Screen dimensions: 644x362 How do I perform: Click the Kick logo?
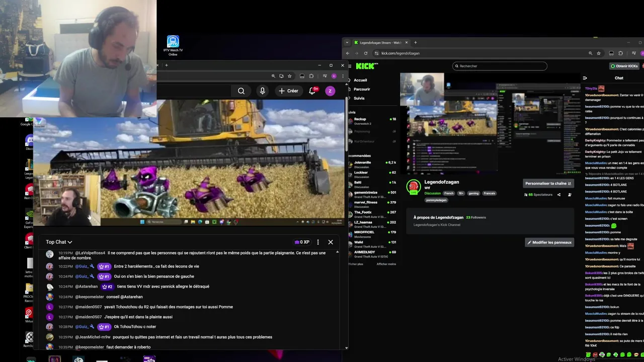[367, 66]
